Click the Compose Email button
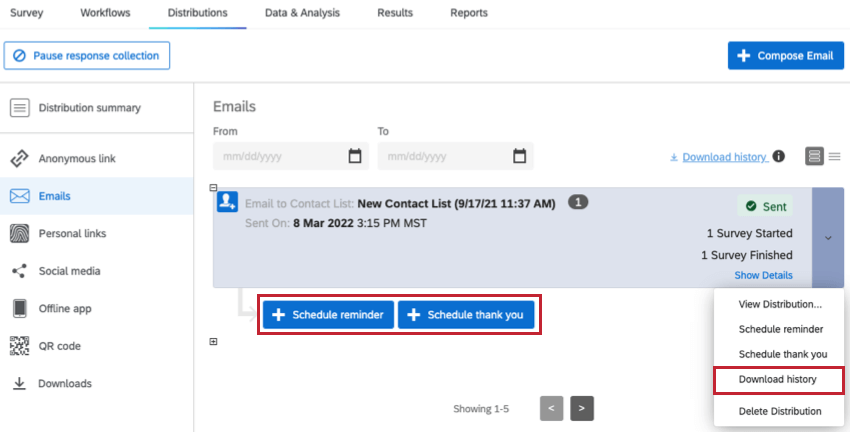 785,56
